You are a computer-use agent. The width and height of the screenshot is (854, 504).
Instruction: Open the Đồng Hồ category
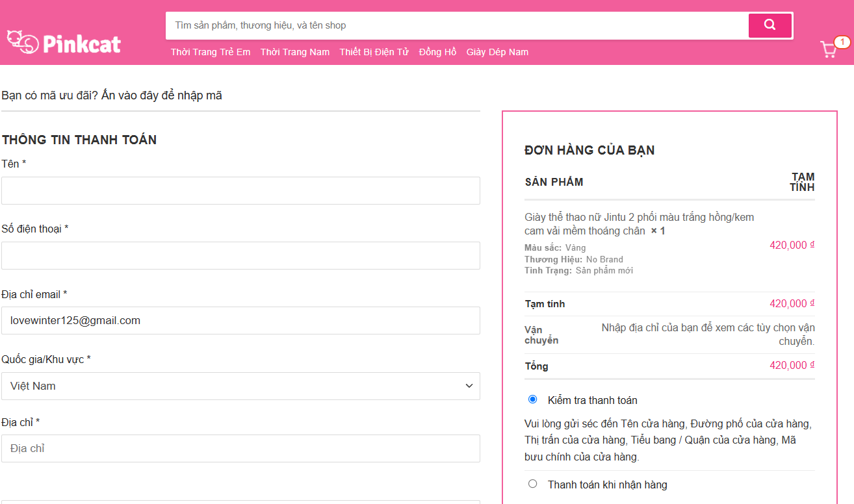coord(437,52)
